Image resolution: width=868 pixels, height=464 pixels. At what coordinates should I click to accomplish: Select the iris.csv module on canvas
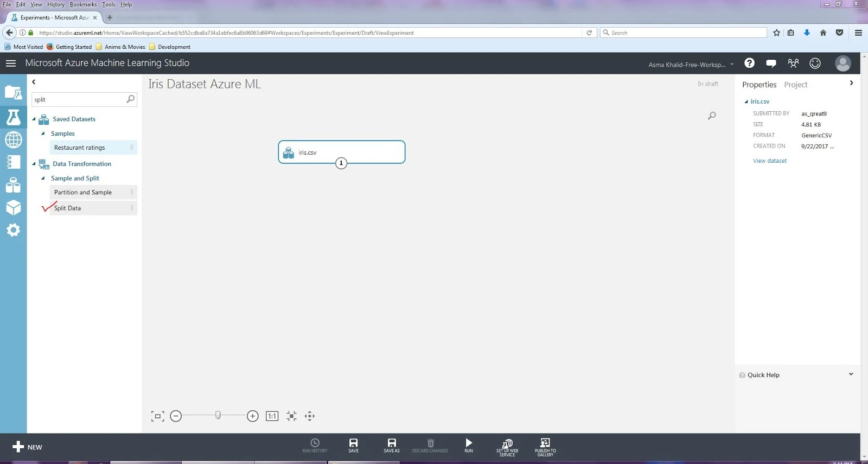coord(342,152)
